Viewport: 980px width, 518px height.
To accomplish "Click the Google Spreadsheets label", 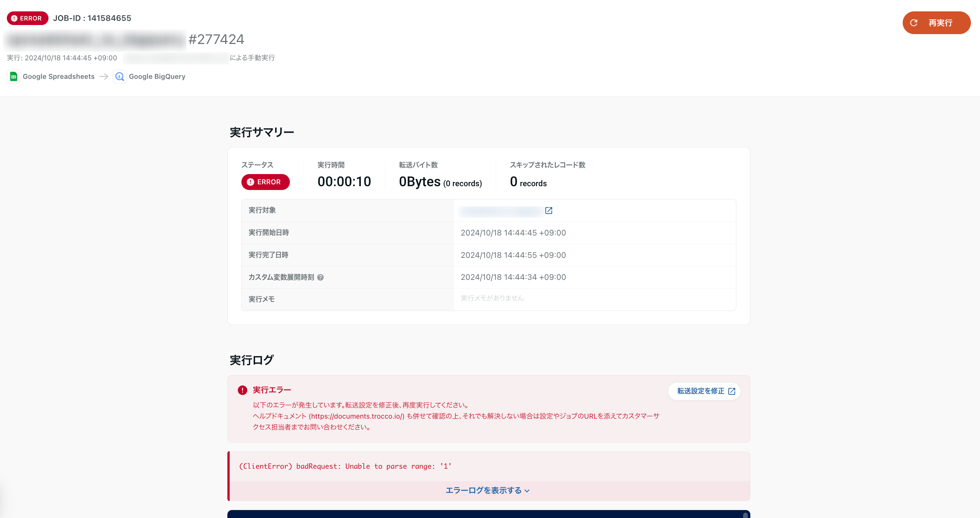I will pyautogui.click(x=59, y=77).
